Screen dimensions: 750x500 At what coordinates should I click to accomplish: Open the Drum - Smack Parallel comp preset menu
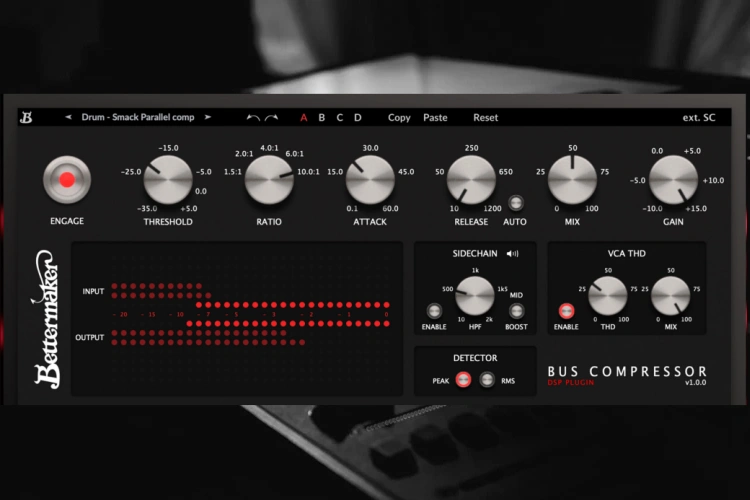click(x=138, y=117)
